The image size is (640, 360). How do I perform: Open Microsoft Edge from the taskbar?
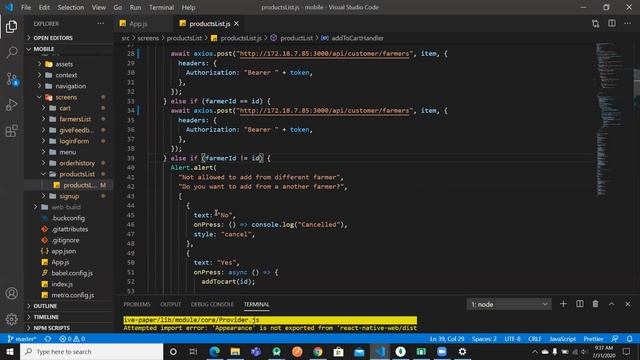coord(214,351)
